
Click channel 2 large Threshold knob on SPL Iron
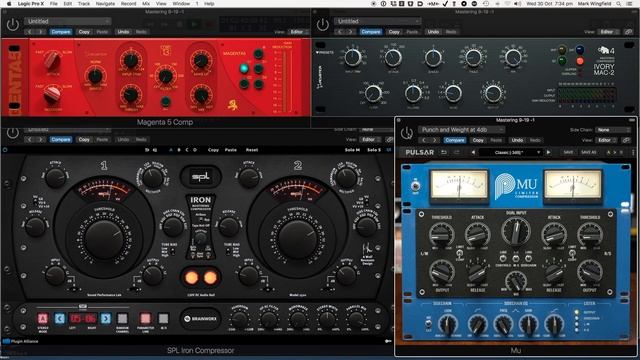coord(298,239)
